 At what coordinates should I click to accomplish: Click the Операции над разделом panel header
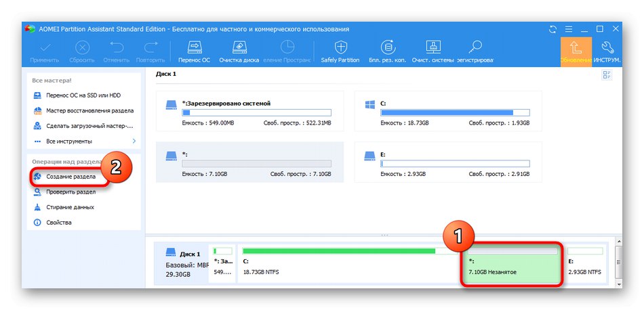pyautogui.click(x=67, y=162)
